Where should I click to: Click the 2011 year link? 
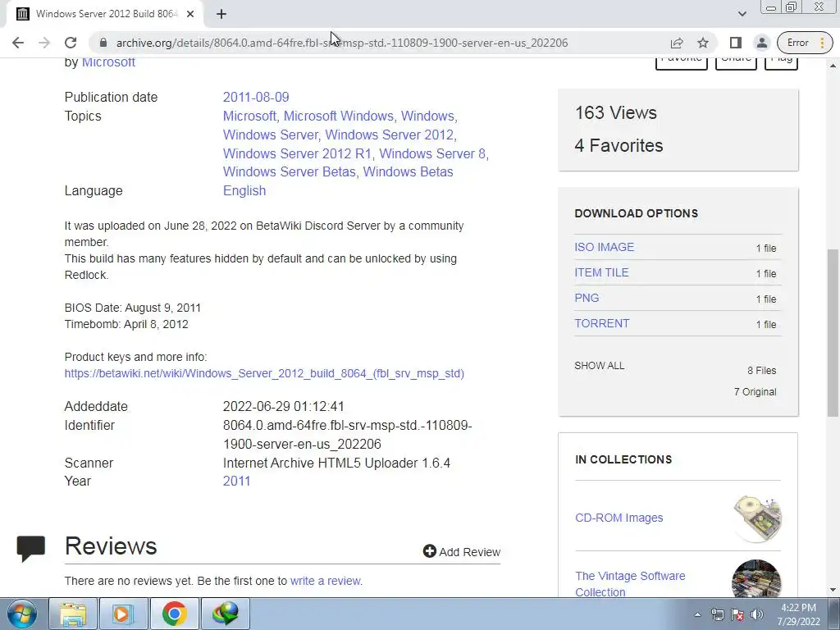[x=236, y=481]
